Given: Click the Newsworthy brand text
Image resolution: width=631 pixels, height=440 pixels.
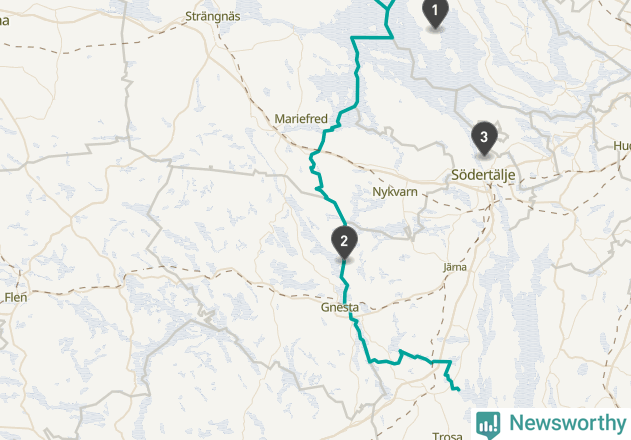Looking at the screenshot, I should click(567, 423).
